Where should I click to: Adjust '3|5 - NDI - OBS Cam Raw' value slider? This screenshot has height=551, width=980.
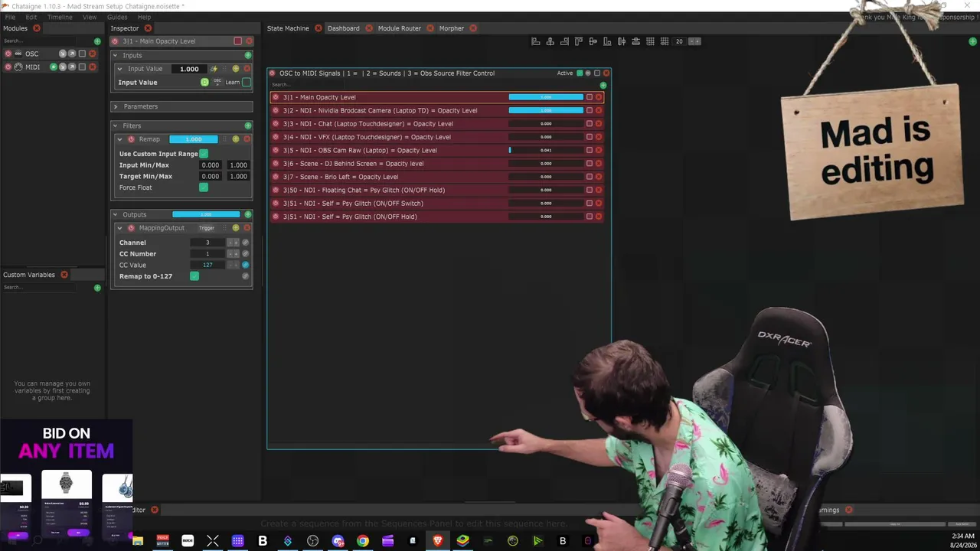[546, 150]
